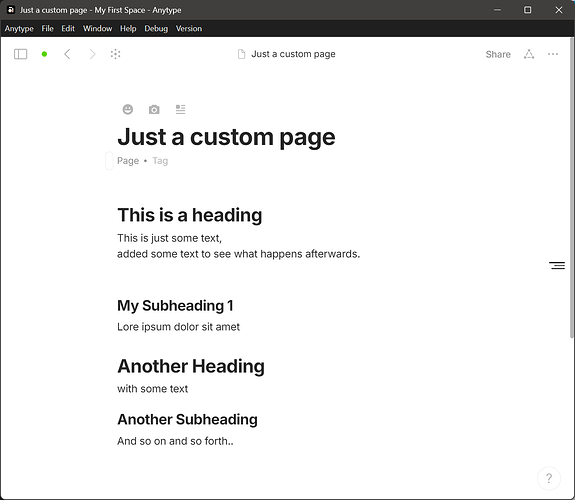This screenshot has height=500, width=575.
Task: Open the Debug menu
Action: pyautogui.click(x=156, y=29)
